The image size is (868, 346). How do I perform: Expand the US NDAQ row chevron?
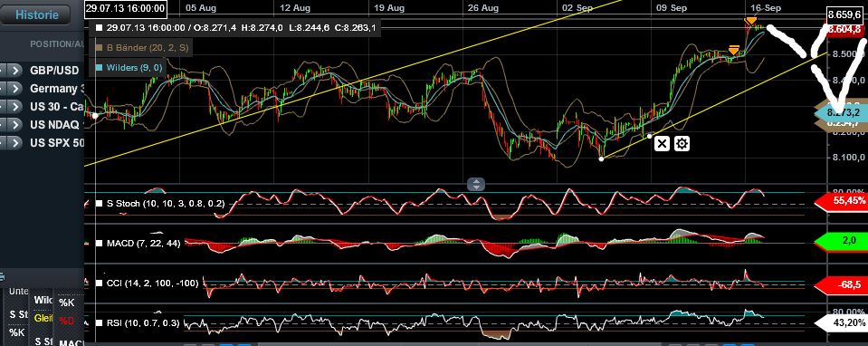click(x=15, y=125)
